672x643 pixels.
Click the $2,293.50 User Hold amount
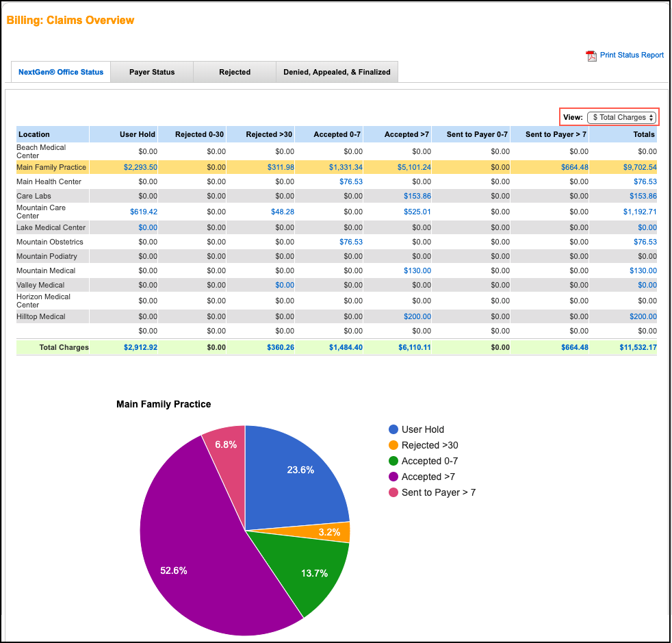pyautogui.click(x=141, y=167)
